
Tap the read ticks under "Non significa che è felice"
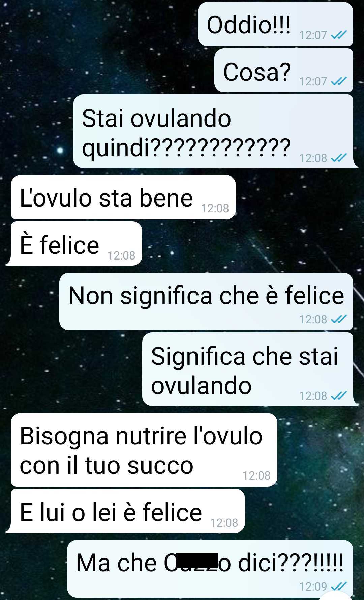339,319
